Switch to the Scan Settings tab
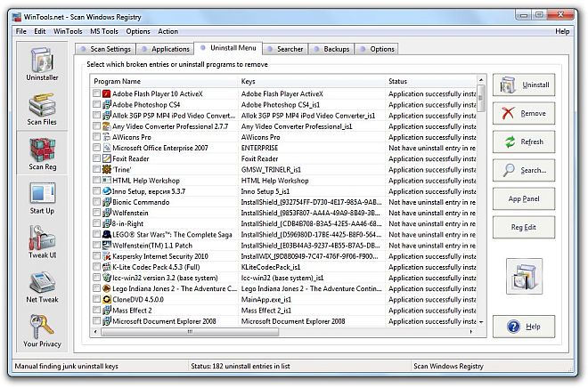The image size is (588, 388). tap(105, 49)
